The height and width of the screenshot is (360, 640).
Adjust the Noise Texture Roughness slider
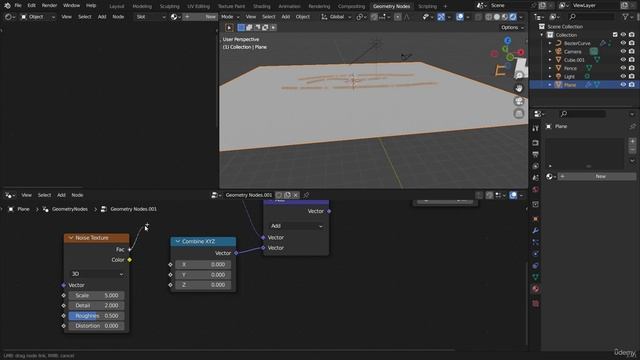coord(97,316)
